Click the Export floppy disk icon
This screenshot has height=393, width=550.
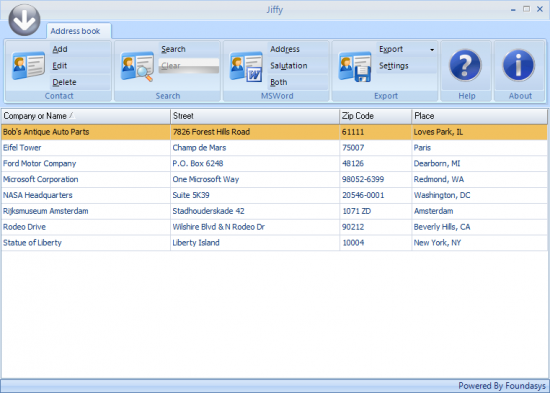click(355, 67)
